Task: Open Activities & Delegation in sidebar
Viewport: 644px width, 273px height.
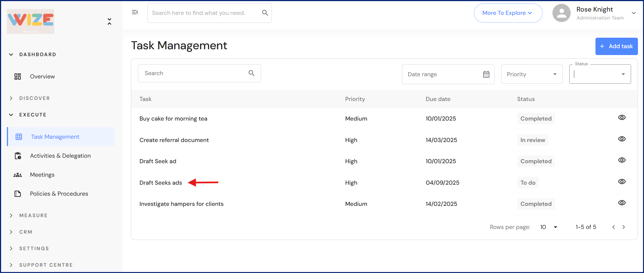Action: [x=60, y=156]
